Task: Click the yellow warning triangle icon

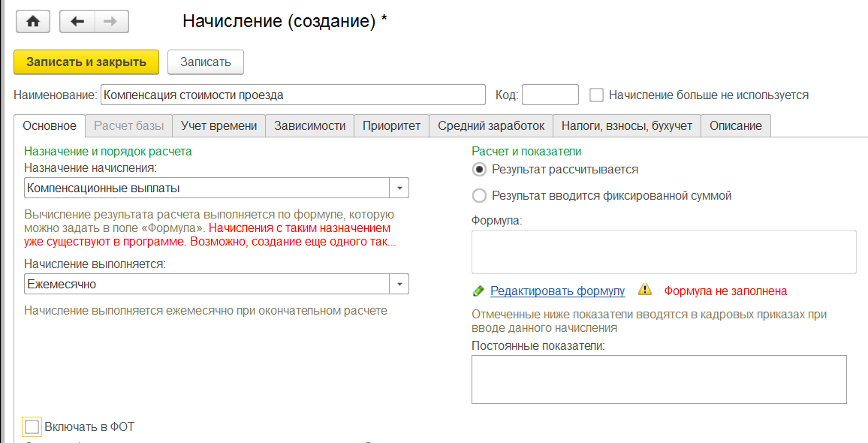Action: click(644, 290)
